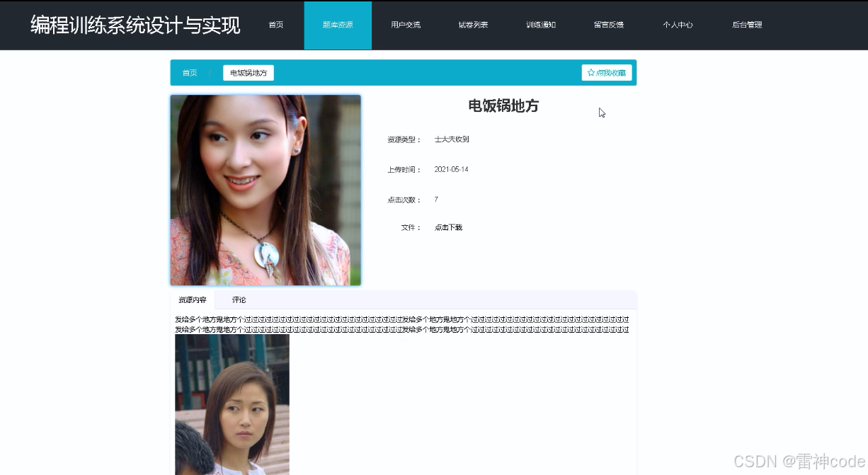Go to 留言反馈 feedback page
This screenshot has width=868, height=475.
608,25
